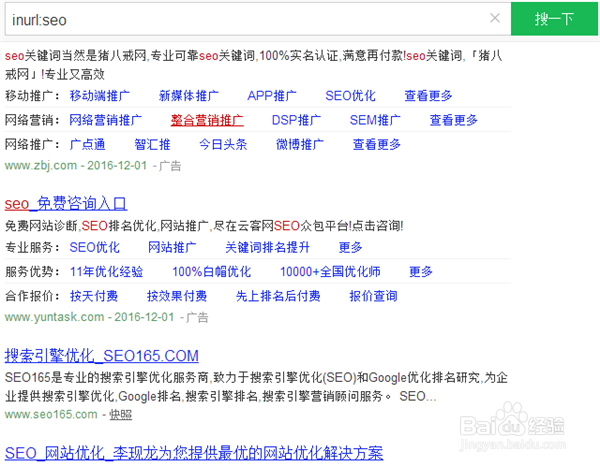Image resolution: width=600 pixels, height=466 pixels.
Task: Open the 智汇推 link
Action: tap(152, 145)
